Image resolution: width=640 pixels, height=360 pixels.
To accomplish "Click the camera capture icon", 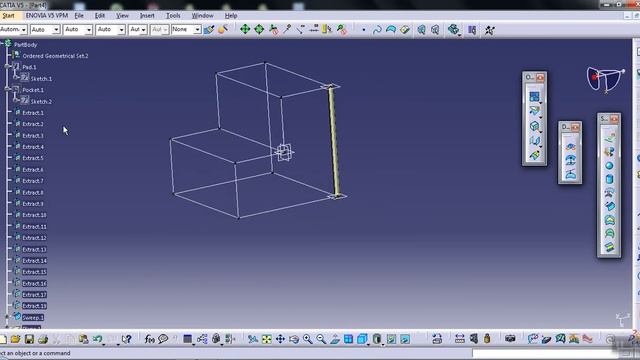I will coord(510,339).
